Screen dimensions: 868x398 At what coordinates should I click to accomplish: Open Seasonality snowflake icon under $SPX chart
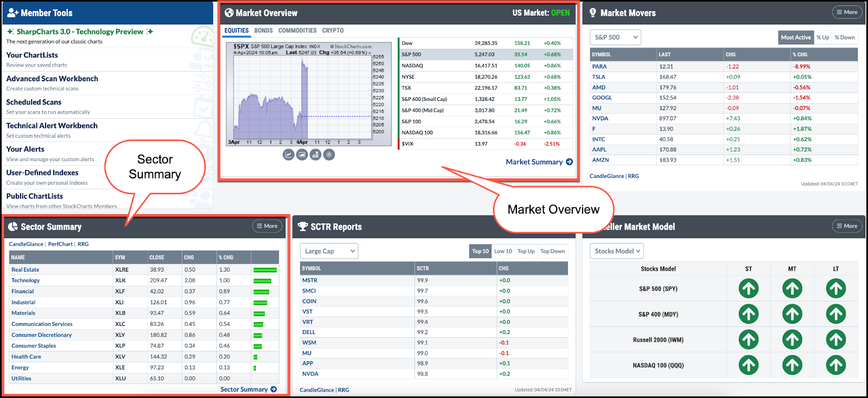[x=329, y=155]
